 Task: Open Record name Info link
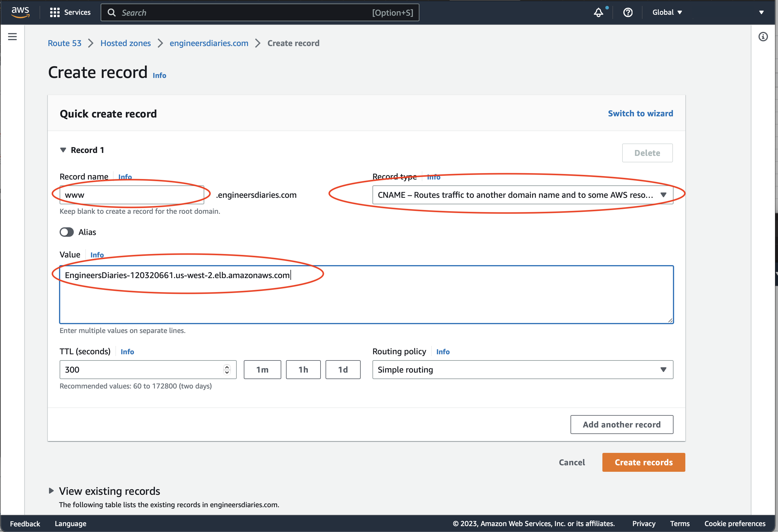click(125, 177)
